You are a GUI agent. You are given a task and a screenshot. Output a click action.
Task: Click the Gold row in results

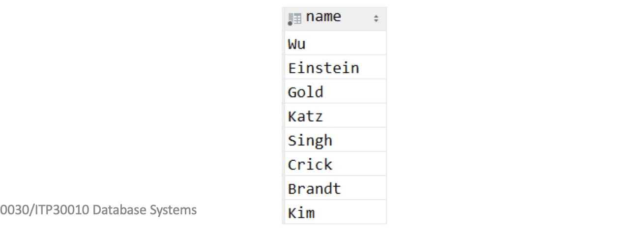pos(335,91)
